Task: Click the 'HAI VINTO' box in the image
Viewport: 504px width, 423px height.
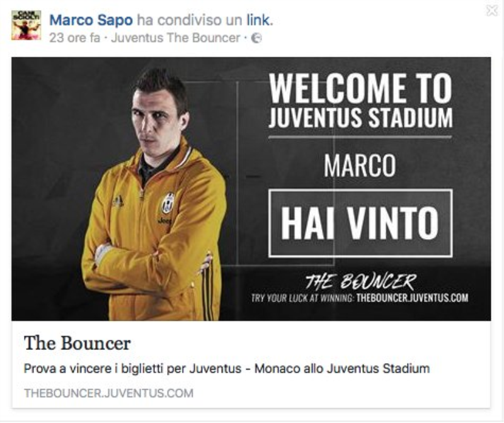Action: click(360, 223)
